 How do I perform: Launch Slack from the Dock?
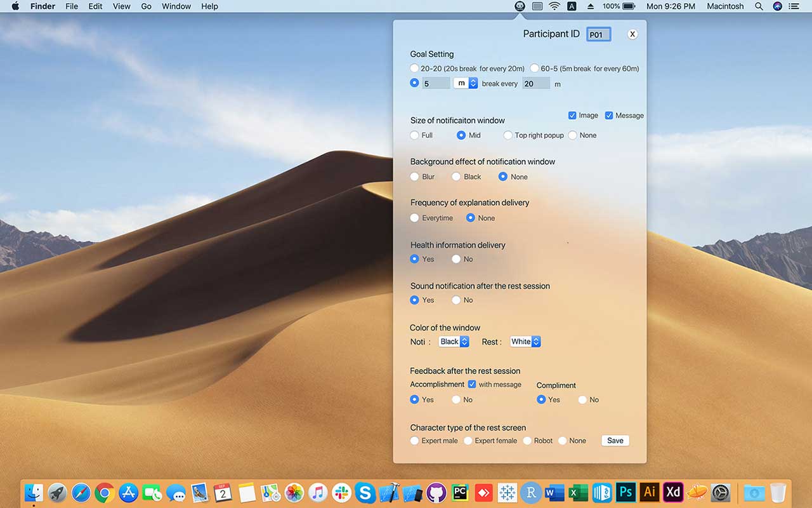341,492
